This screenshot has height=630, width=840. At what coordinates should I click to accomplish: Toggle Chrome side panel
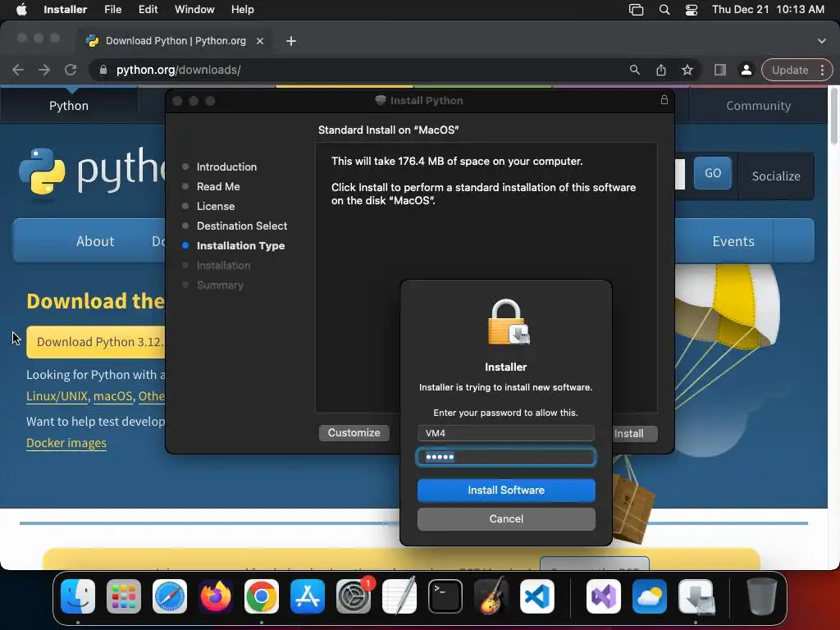click(x=720, y=70)
